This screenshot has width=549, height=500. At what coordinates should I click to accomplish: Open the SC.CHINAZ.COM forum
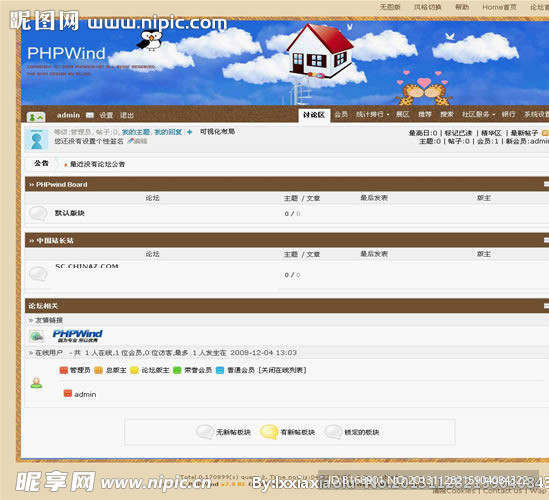[86, 266]
